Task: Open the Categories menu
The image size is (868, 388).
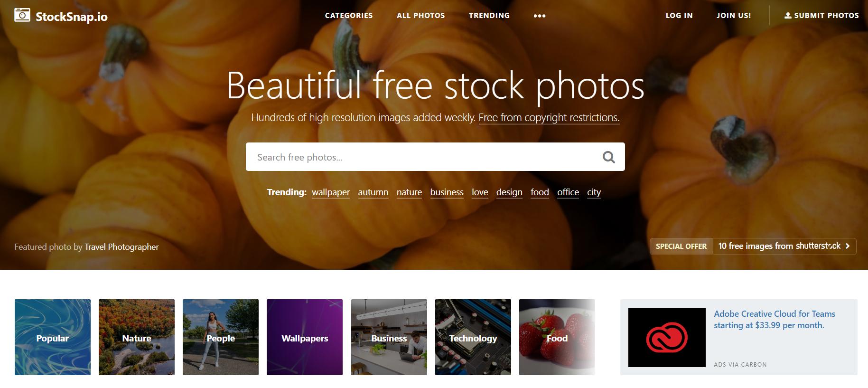Action: [x=349, y=15]
